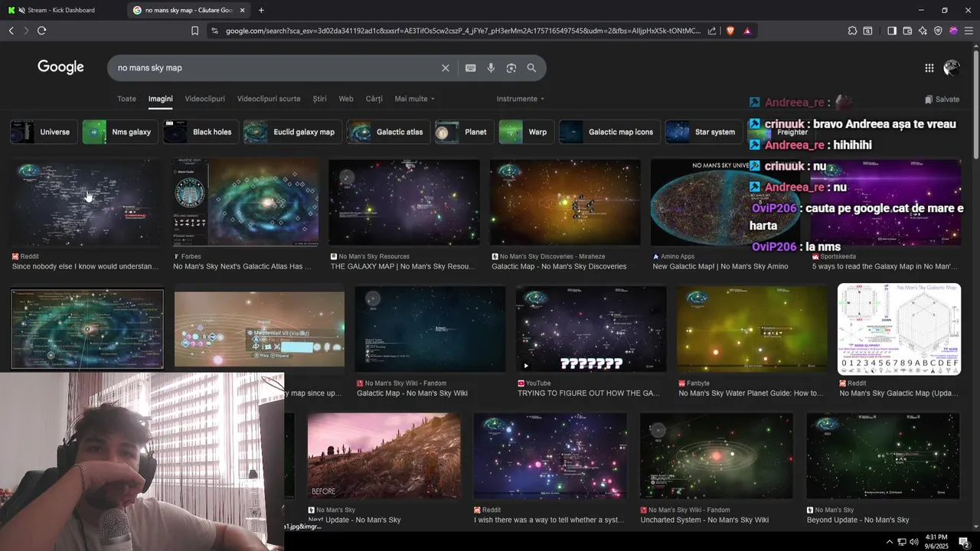Viewport: 980px width, 551px height.
Task: Click the Google logo
Action: click(60, 67)
